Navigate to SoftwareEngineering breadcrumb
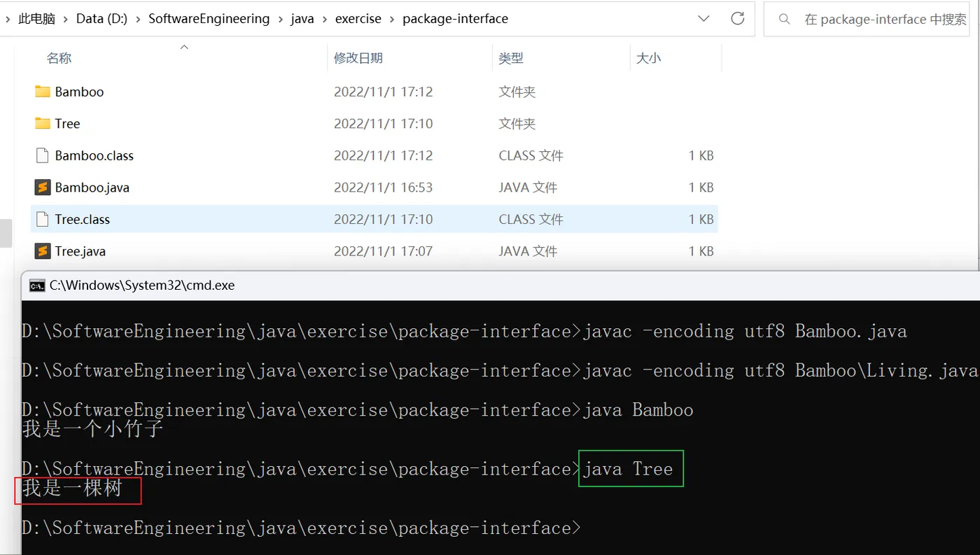This screenshot has height=555, width=980. (x=209, y=19)
